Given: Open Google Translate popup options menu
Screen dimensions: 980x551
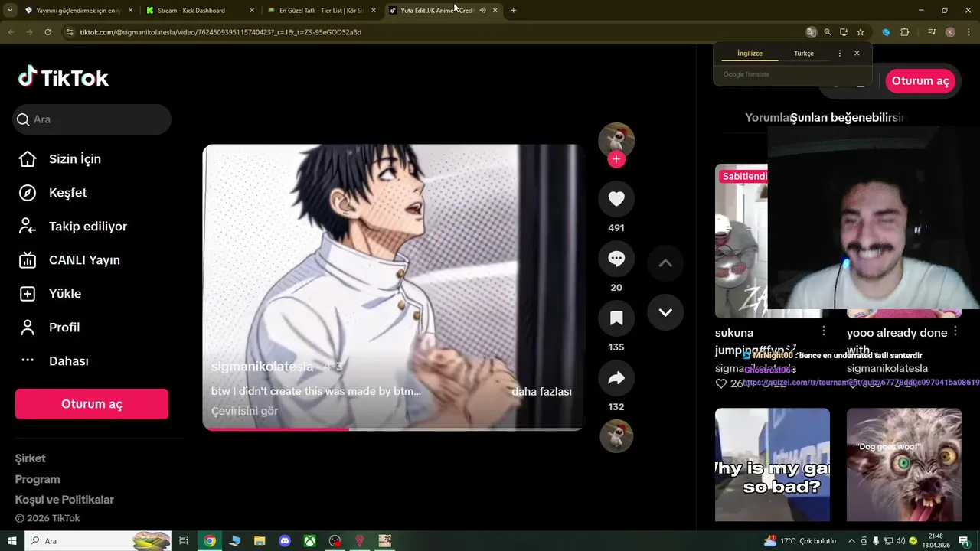Looking at the screenshot, I should pos(840,54).
